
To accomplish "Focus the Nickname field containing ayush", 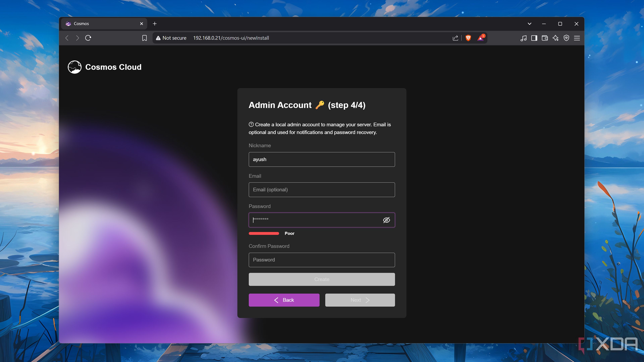I will (322, 159).
